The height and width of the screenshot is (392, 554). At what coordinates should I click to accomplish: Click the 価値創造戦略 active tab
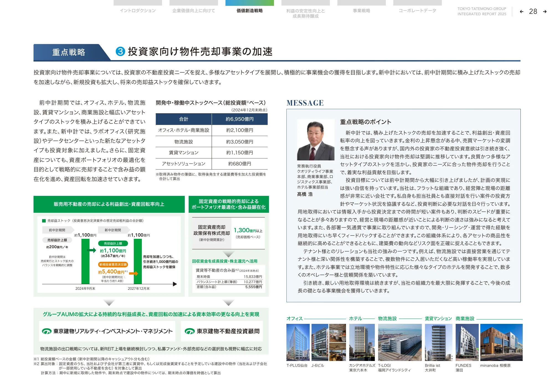250,11
